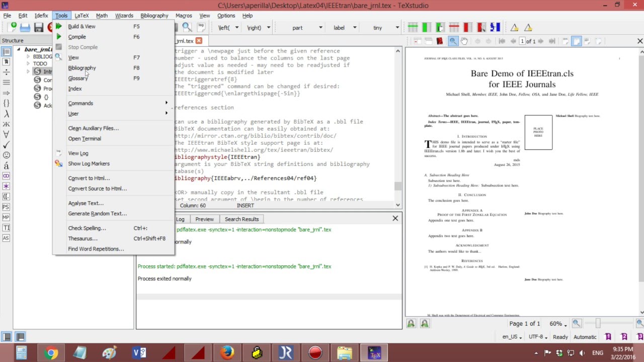Click the blue align columns table icon
Viewport: 644px width, 362px height.
tap(495, 28)
